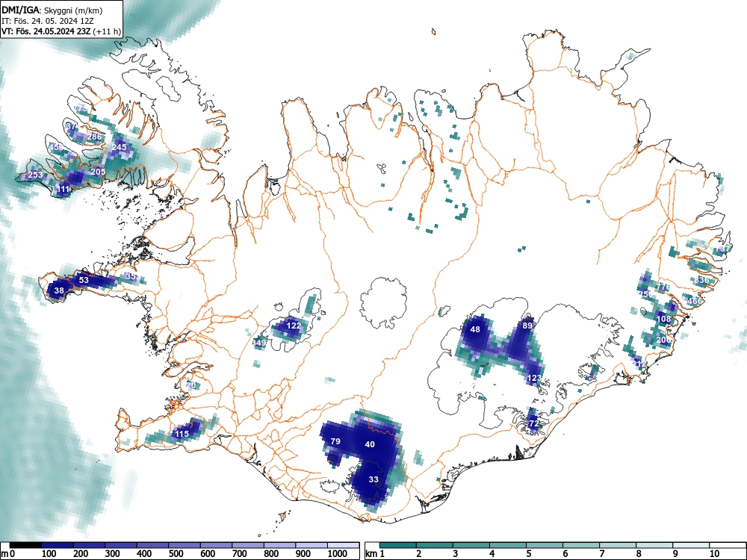The width and height of the screenshot is (747, 560).
Task: Click the visibility value 776 on the map
Action: (663, 287)
